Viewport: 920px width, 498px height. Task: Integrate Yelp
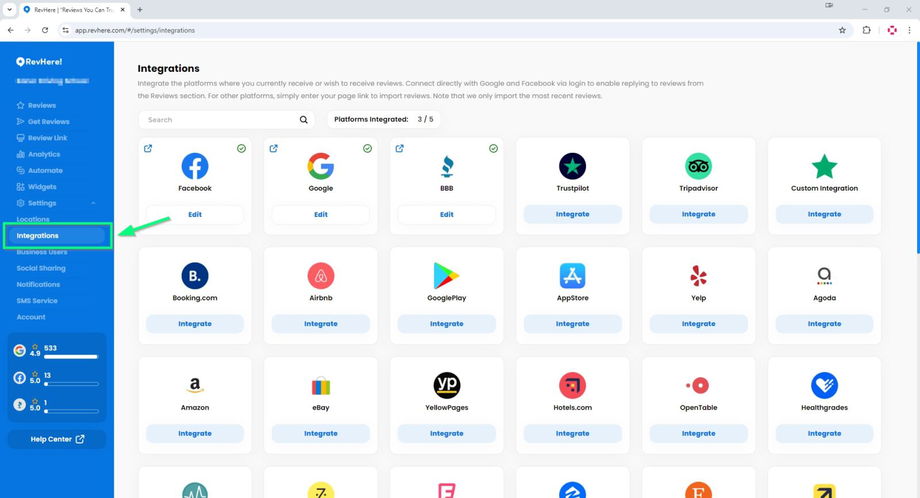[698, 324]
